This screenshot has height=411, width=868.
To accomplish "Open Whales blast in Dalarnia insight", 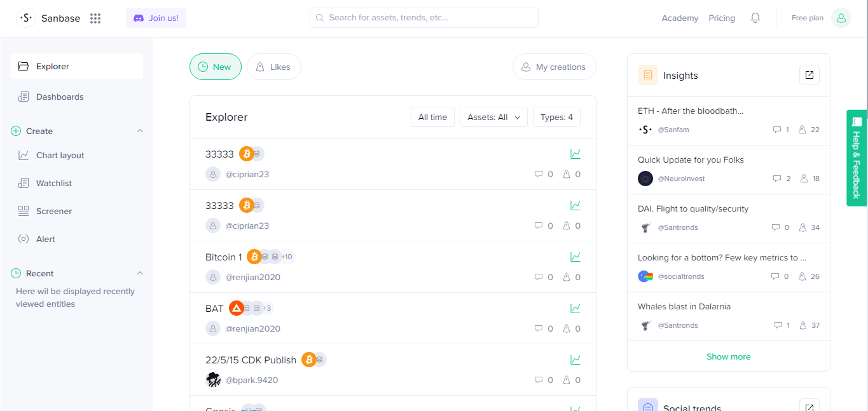I will point(684,307).
